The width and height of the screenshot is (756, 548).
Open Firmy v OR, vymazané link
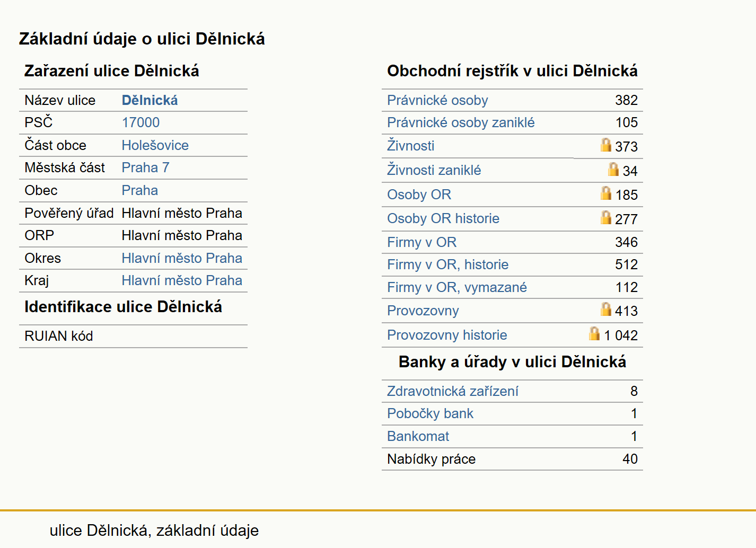pyautogui.click(x=457, y=287)
